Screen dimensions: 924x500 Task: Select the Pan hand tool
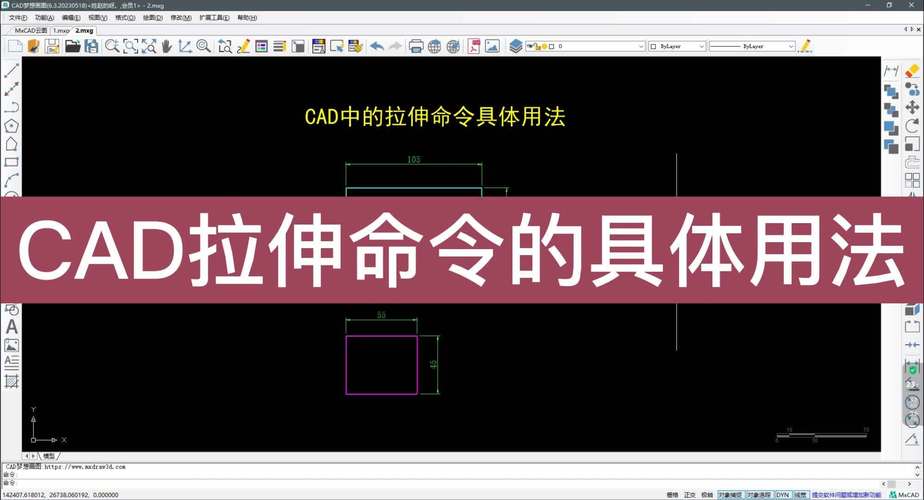(x=167, y=46)
